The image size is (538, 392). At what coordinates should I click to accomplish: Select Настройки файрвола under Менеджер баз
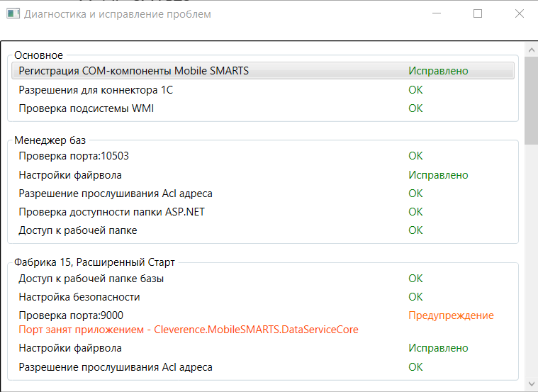click(x=263, y=175)
